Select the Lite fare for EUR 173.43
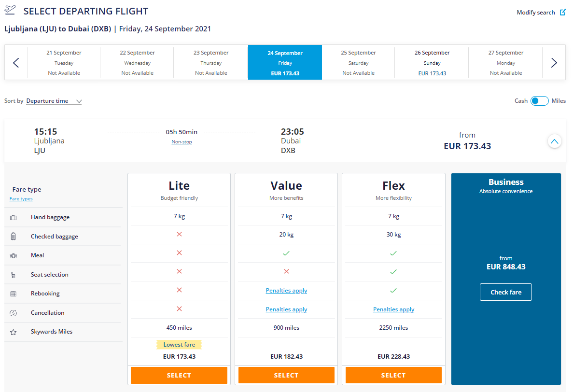 [x=179, y=375]
